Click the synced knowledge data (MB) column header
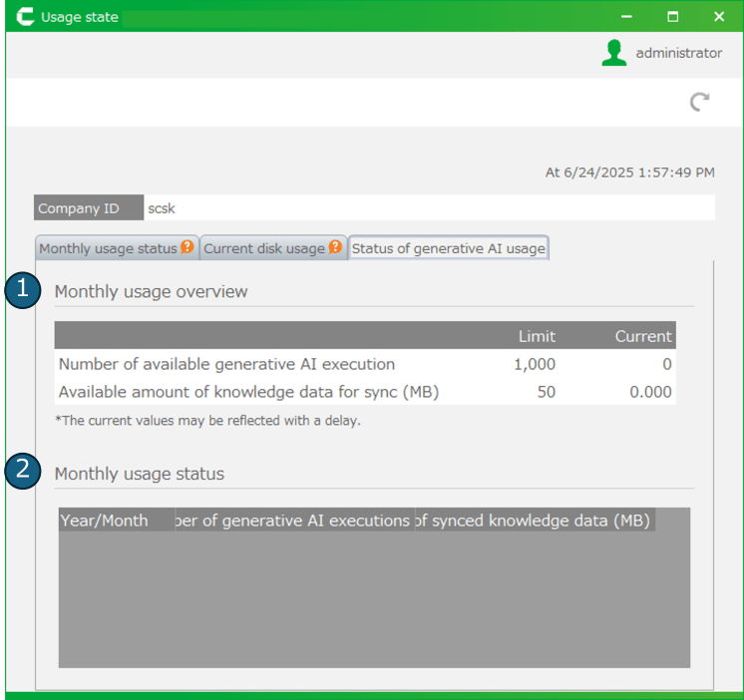Viewport: 744px width, 700px height. pyautogui.click(x=534, y=521)
